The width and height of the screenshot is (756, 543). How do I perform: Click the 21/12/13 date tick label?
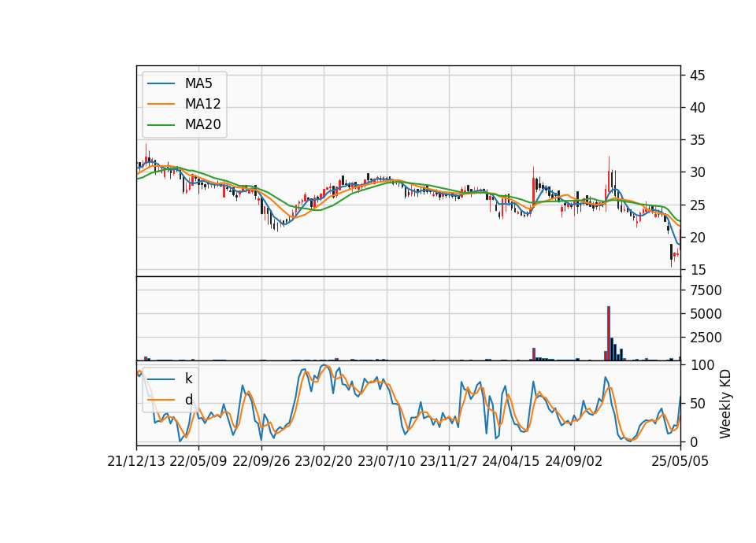pyautogui.click(x=136, y=461)
